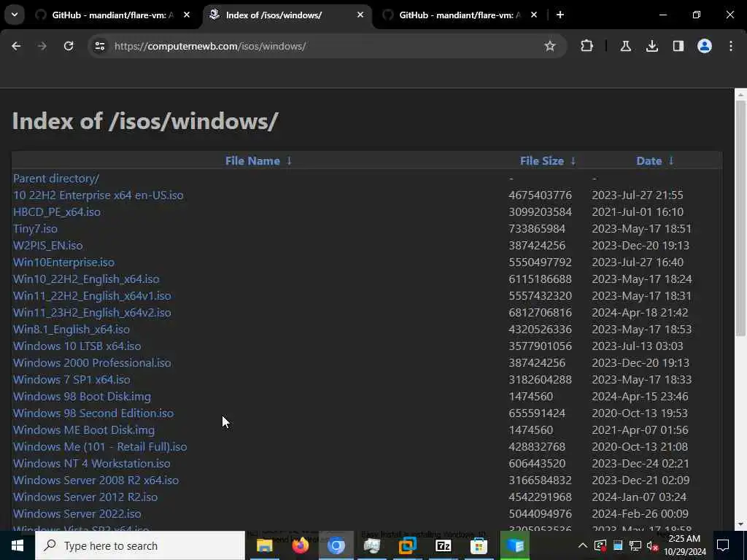Bookmark this page with the star icon
This screenshot has width=747, height=560.
550,46
